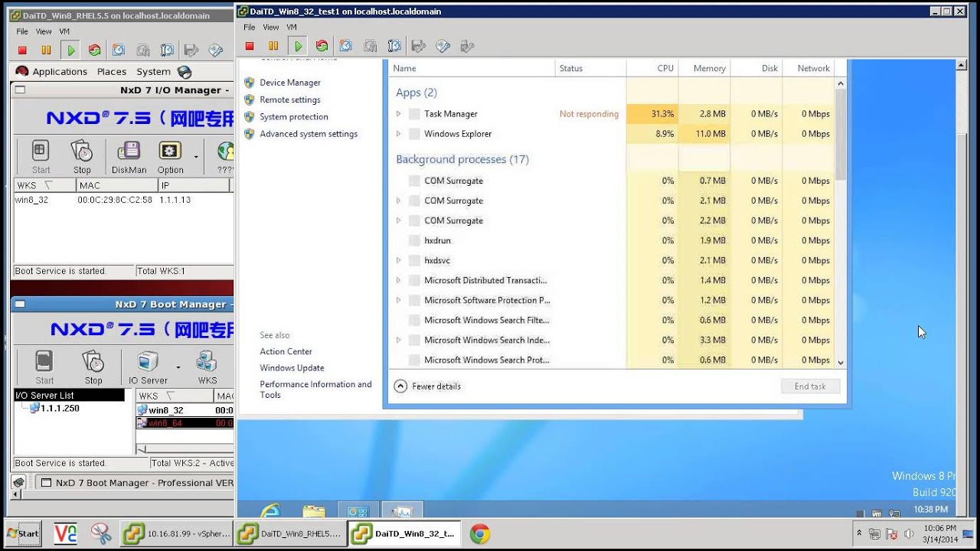The width and height of the screenshot is (980, 551).
Task: Toggle host volume tray icon
Action: [910, 534]
